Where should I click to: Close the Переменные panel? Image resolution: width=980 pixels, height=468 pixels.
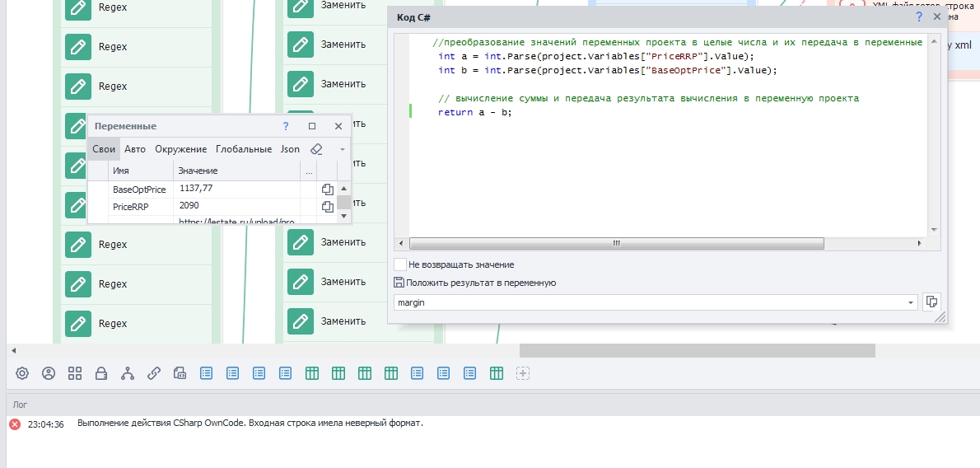(x=338, y=126)
